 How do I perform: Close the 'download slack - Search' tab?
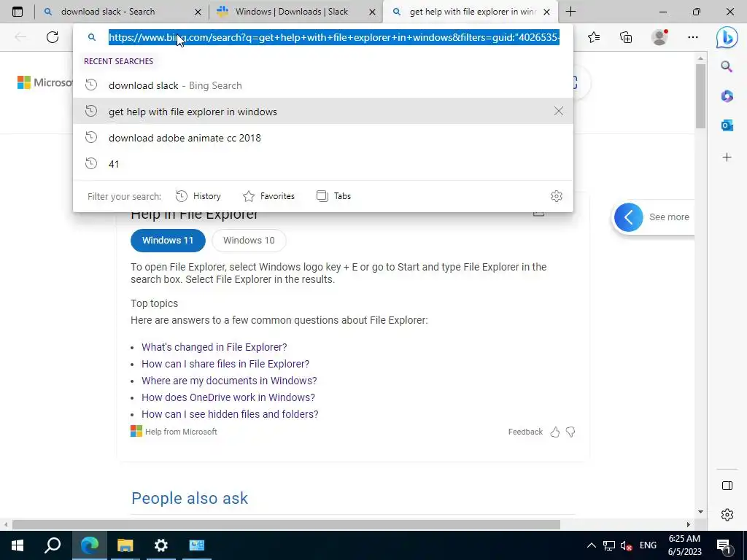tap(198, 12)
